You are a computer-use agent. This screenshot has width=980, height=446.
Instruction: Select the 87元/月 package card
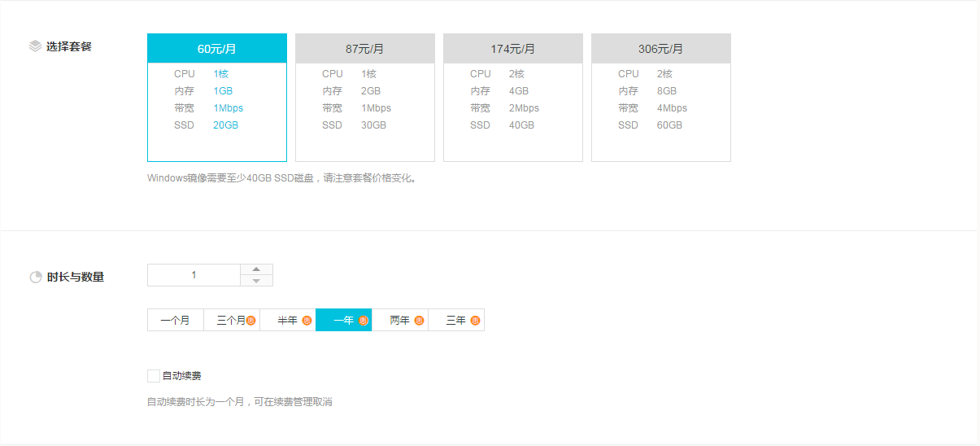[365, 98]
